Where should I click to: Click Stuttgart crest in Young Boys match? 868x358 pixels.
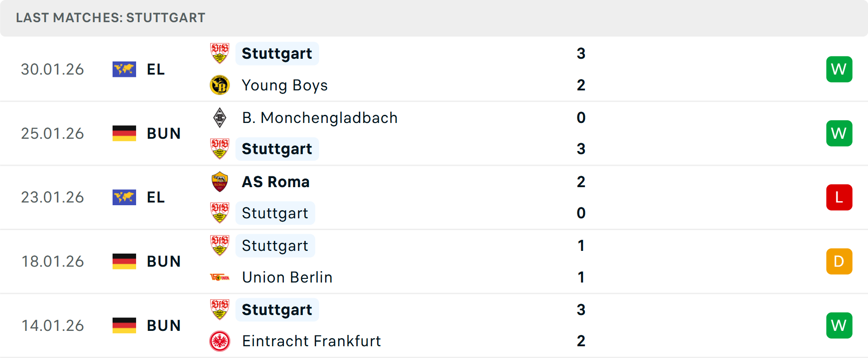[220, 53]
